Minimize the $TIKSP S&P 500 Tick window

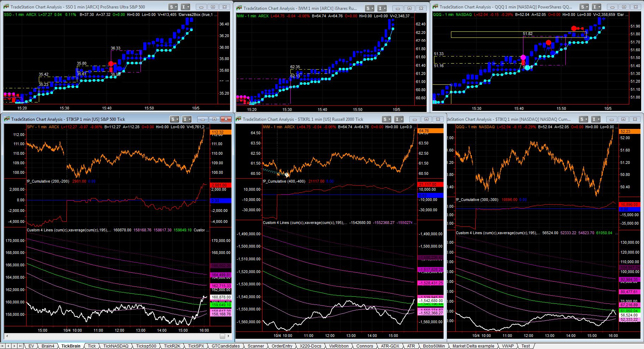pyautogui.click(x=202, y=119)
